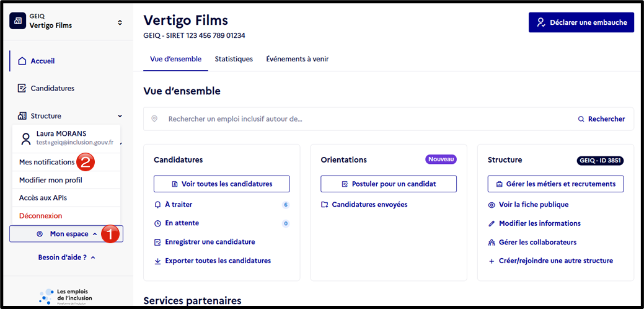Click the location pin icon in search bar
The image size is (644, 309).
154,119
